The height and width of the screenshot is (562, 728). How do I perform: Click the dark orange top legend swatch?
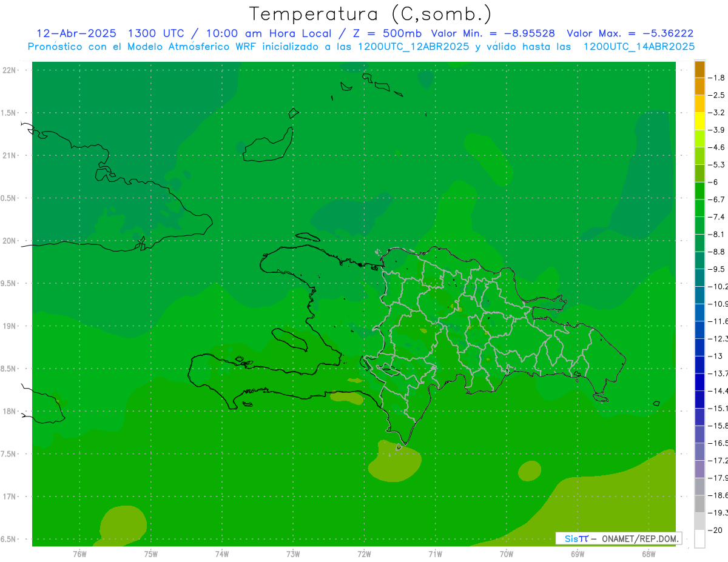[x=699, y=69]
